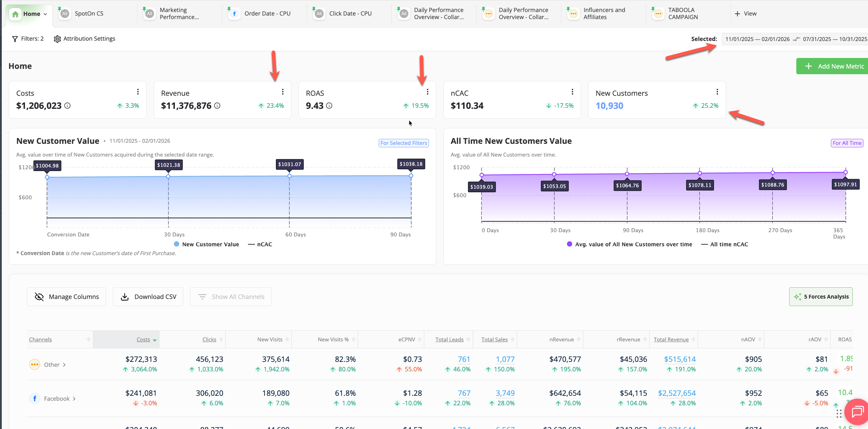Click the Download CSV icon
This screenshot has width=868, height=429.
click(125, 297)
